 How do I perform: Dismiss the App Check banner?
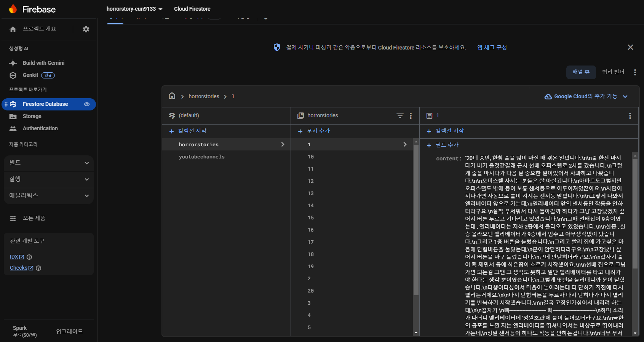630,47
